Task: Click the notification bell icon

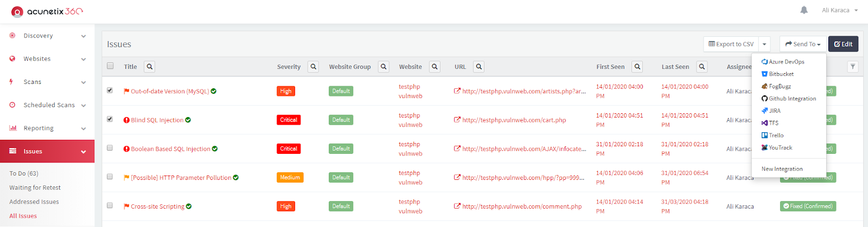Action: [x=804, y=10]
